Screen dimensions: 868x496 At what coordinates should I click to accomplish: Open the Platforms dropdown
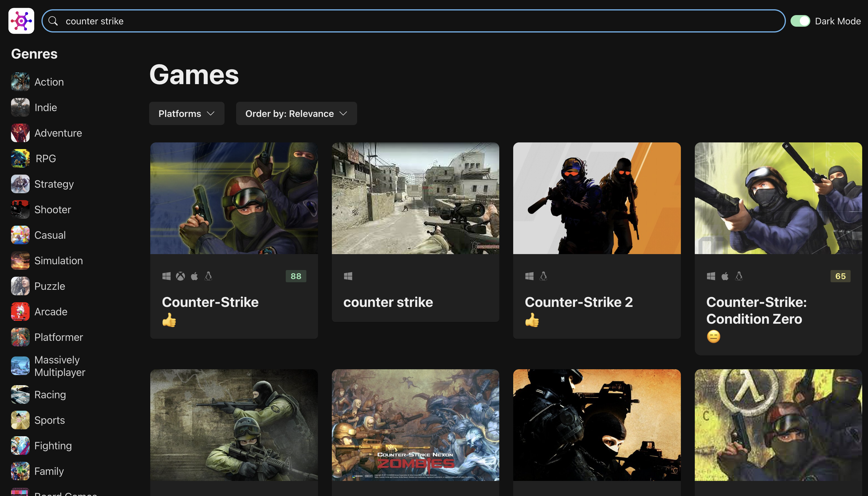pos(187,113)
